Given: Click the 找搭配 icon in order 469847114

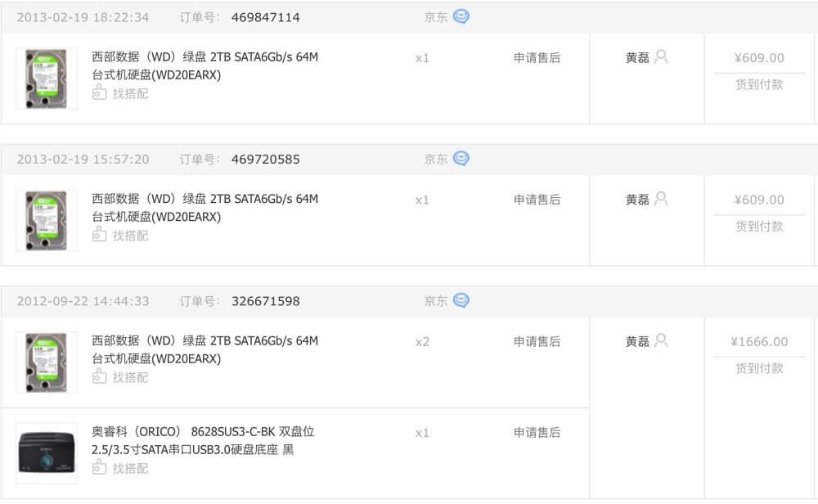Looking at the screenshot, I should click(x=99, y=93).
